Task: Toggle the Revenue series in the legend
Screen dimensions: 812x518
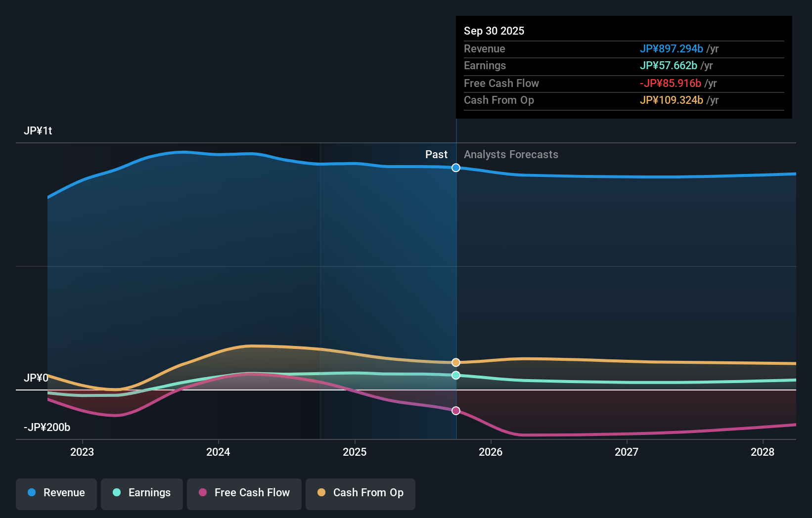Action: point(56,493)
